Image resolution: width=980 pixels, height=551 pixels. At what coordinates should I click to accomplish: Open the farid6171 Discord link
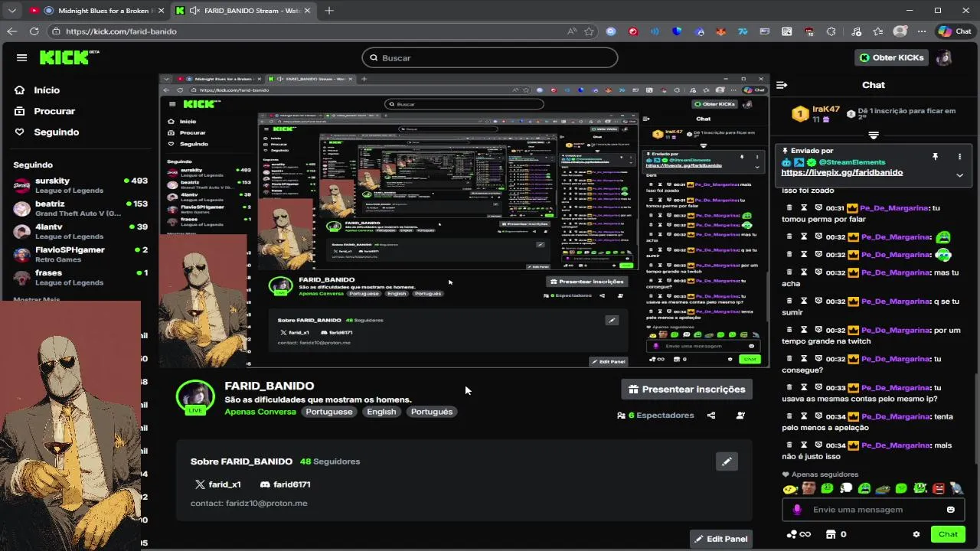coord(285,484)
